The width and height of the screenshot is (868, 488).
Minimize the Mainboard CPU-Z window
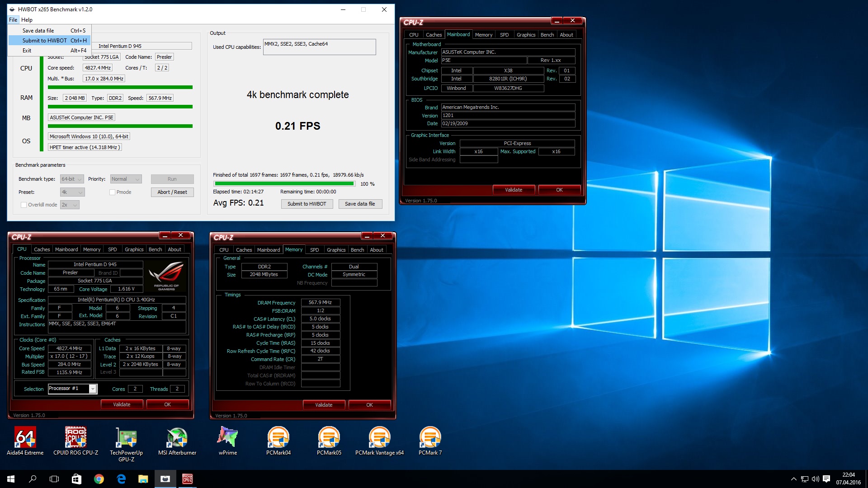pyautogui.click(x=557, y=21)
